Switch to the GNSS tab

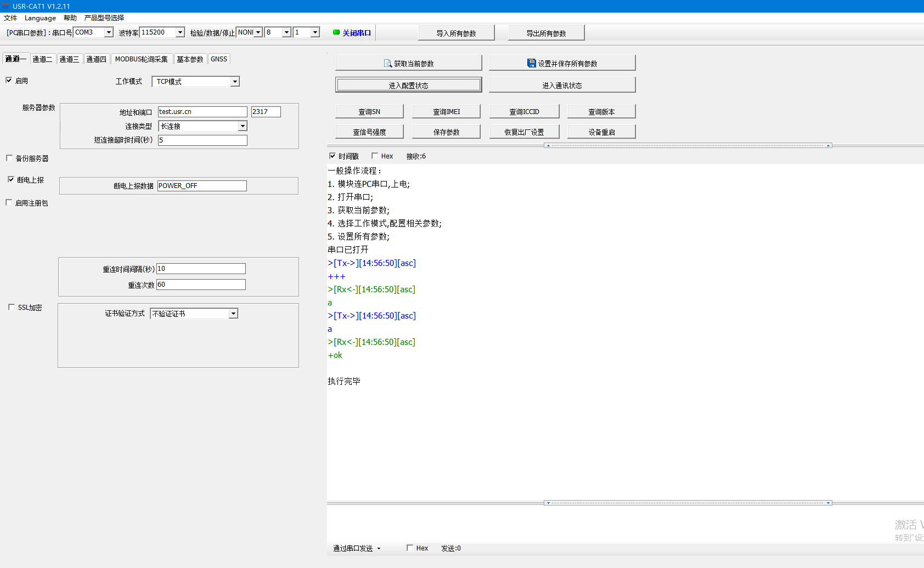coord(218,59)
